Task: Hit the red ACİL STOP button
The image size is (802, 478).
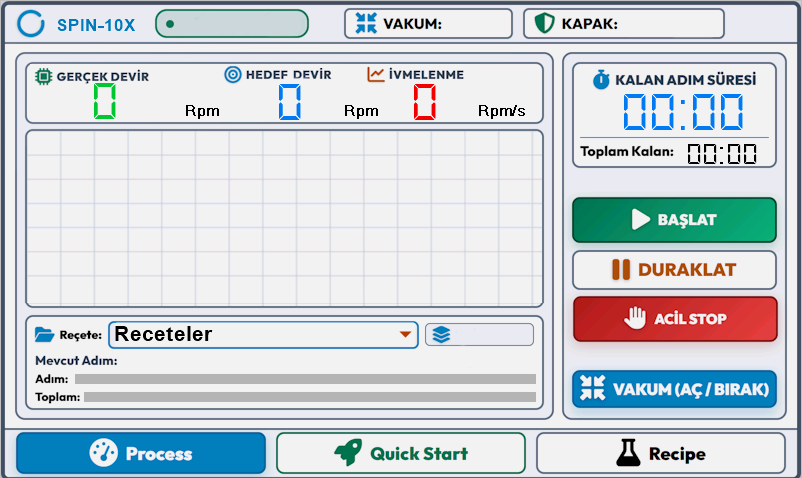Action: (x=675, y=319)
